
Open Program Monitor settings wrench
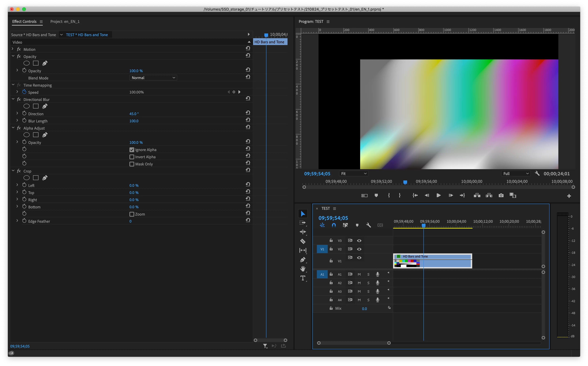coord(537,173)
